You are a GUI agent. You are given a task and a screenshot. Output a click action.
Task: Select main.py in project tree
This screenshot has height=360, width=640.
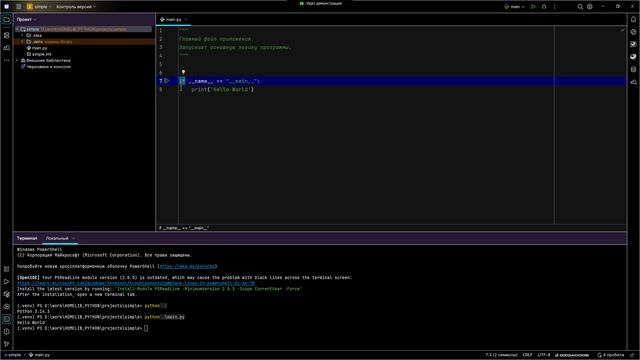coord(40,48)
